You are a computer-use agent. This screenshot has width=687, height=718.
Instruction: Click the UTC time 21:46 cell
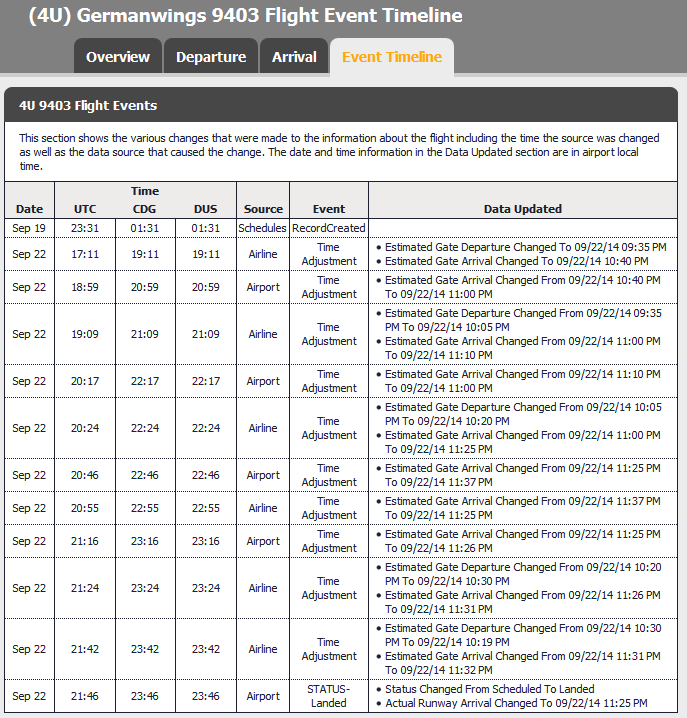point(85,696)
